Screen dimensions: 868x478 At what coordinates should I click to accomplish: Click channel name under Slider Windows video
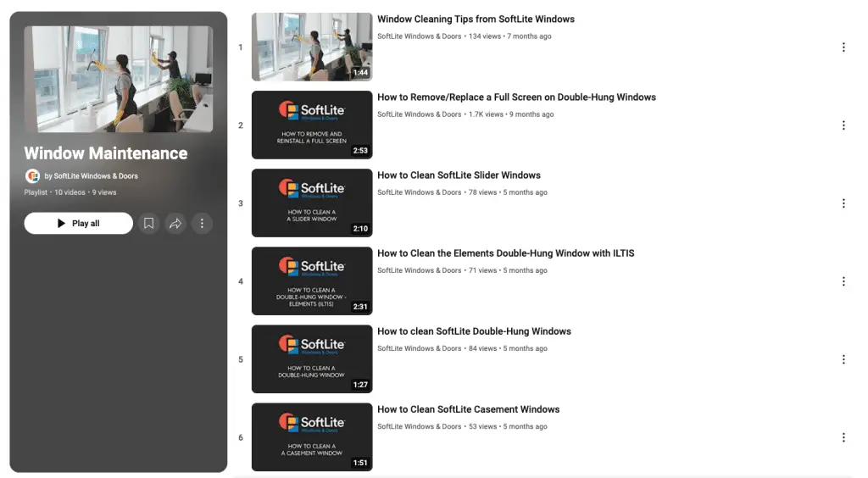[x=419, y=192]
